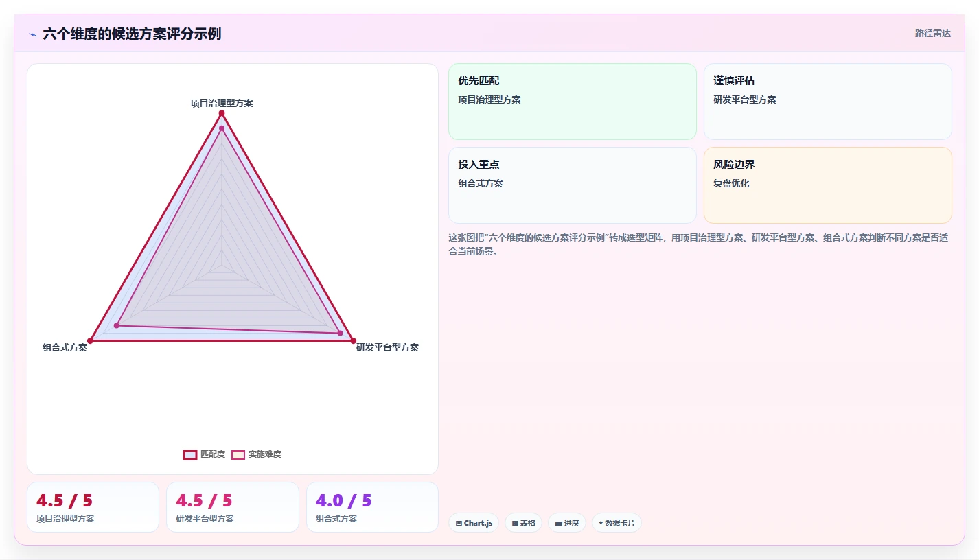Click the description paragraph starting with 这张图把

click(x=698, y=244)
